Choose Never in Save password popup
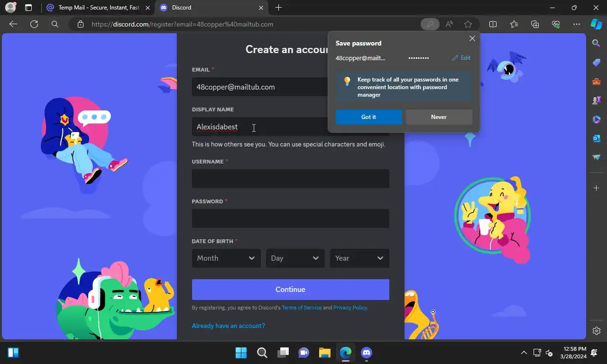607x364 pixels. point(439,117)
